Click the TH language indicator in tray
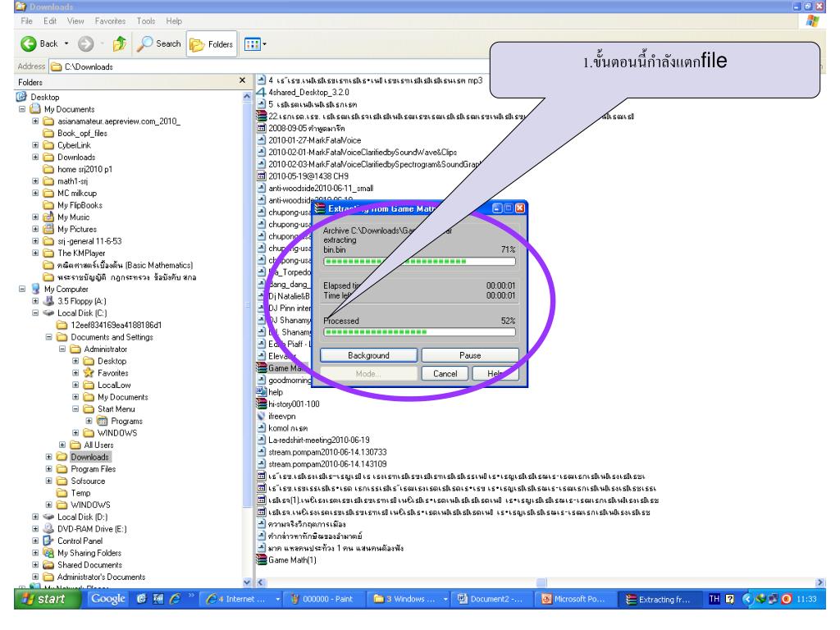The width and height of the screenshot is (840, 630). pos(714,599)
